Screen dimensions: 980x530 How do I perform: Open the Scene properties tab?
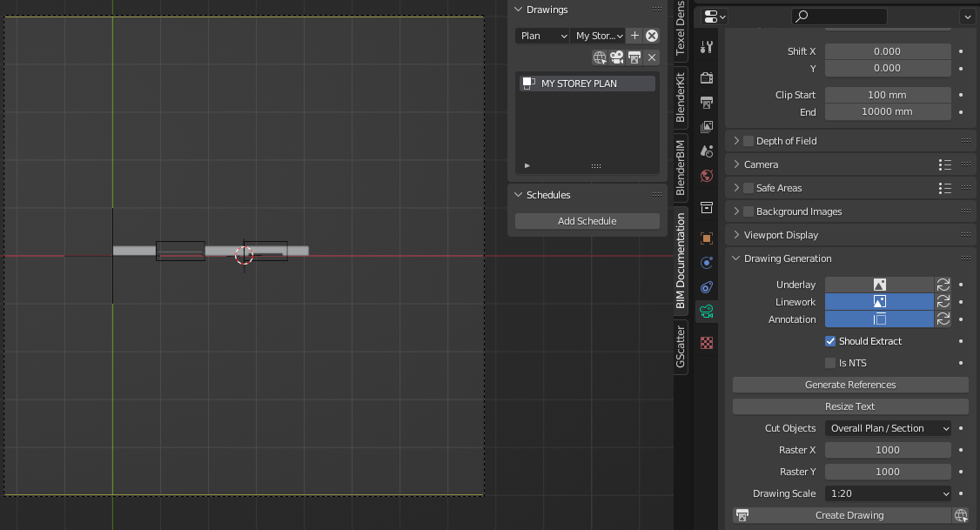[x=706, y=151]
